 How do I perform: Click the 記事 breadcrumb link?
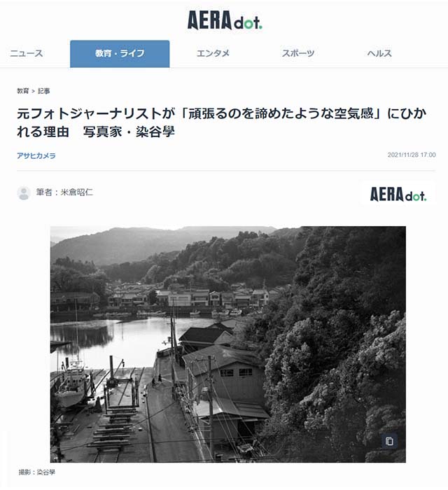click(x=43, y=91)
